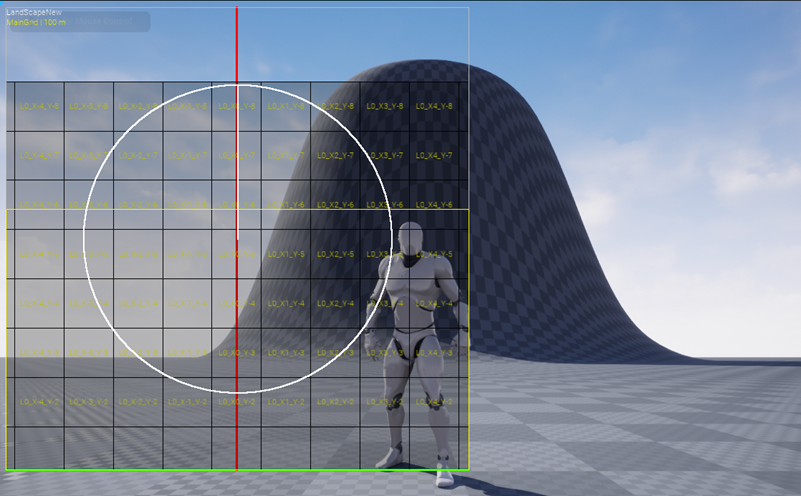Click cell label L0_X4_Y-7
The height and width of the screenshot is (496, 801).
click(x=434, y=155)
